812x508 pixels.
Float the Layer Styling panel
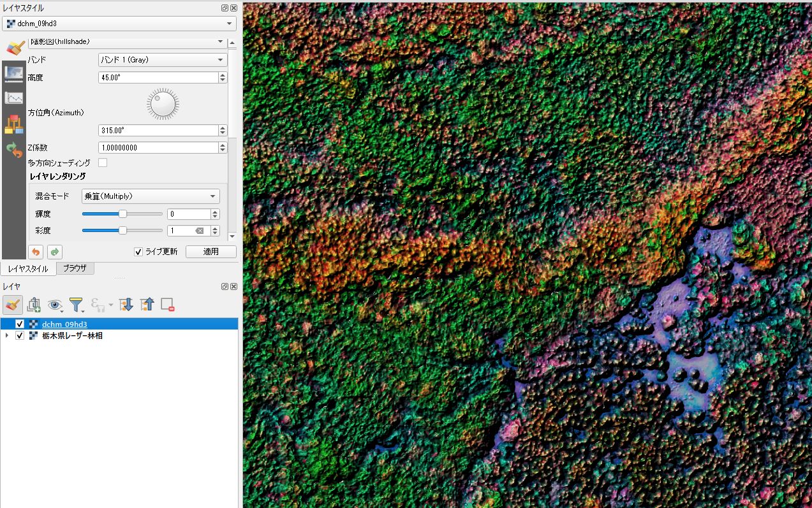pos(225,8)
